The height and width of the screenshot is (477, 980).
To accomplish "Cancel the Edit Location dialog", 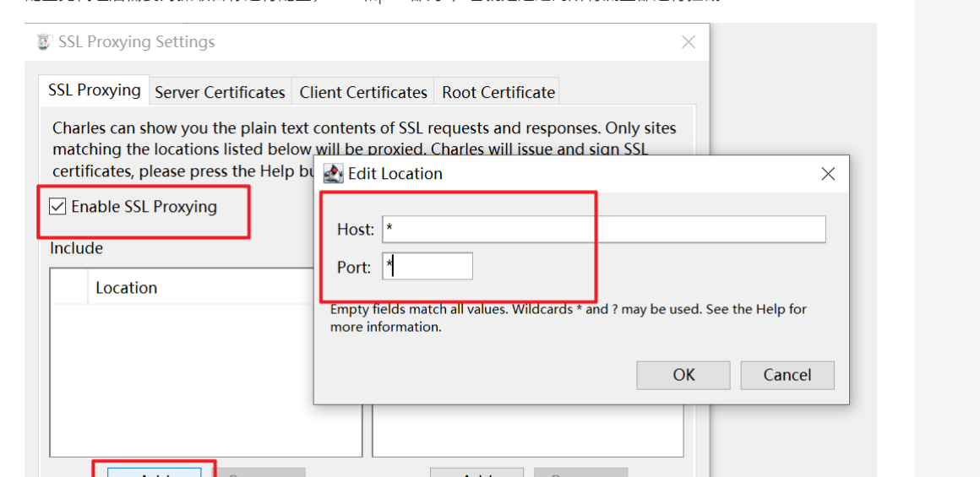I will [x=787, y=375].
